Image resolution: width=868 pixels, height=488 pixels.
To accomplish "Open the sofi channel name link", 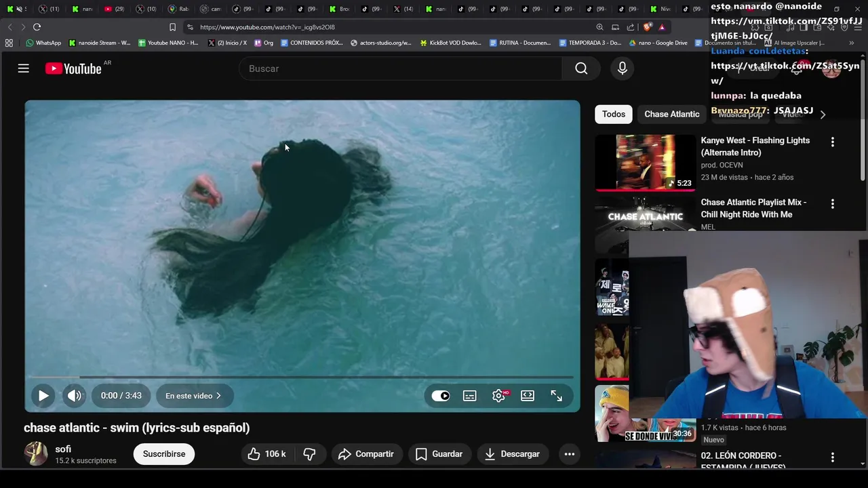I will [63, 449].
